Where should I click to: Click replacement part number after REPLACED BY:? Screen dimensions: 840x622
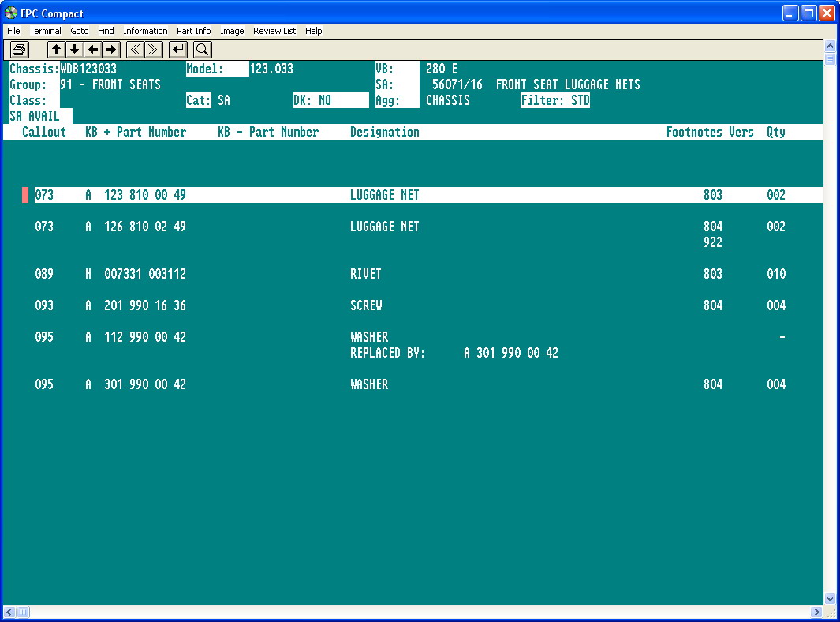[x=511, y=353]
